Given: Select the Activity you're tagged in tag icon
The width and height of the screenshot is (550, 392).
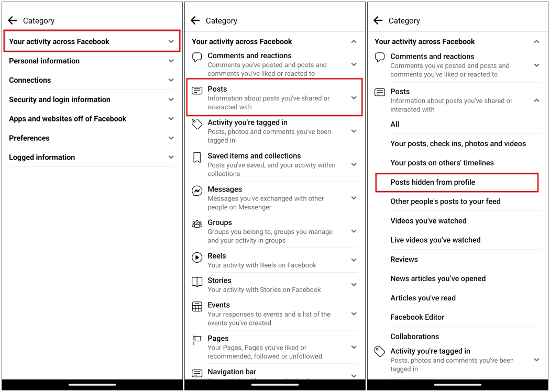Looking at the screenshot, I should point(196,124).
